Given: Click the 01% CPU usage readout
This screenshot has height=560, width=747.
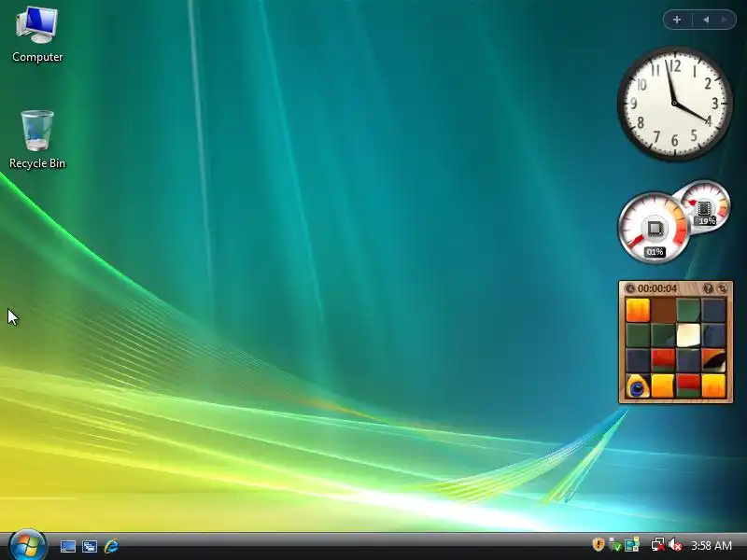Looking at the screenshot, I should point(655,252).
